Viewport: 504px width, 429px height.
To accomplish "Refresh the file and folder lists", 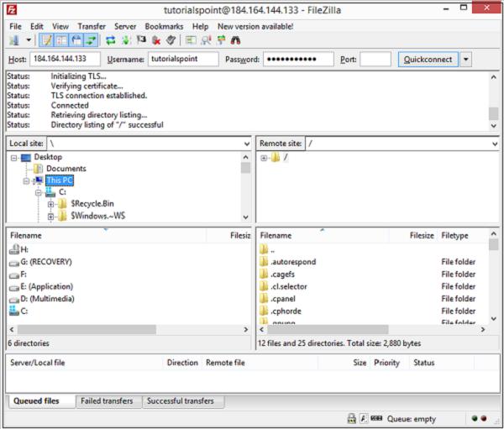I will [x=111, y=40].
